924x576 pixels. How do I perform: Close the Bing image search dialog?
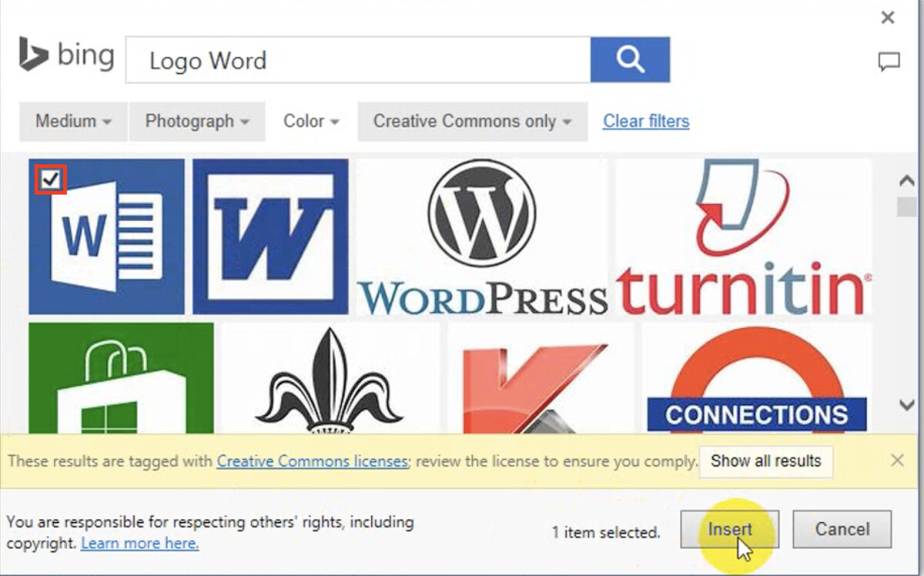pos(888,18)
